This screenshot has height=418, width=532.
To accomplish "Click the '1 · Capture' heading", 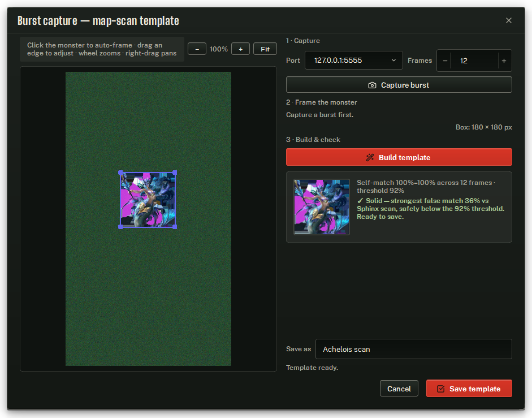I will pyautogui.click(x=303, y=41).
